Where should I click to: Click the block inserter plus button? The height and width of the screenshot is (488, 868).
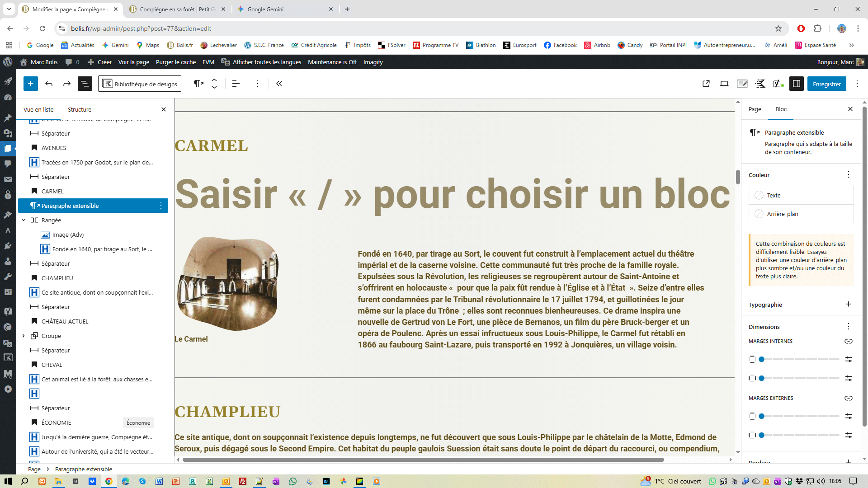[30, 84]
